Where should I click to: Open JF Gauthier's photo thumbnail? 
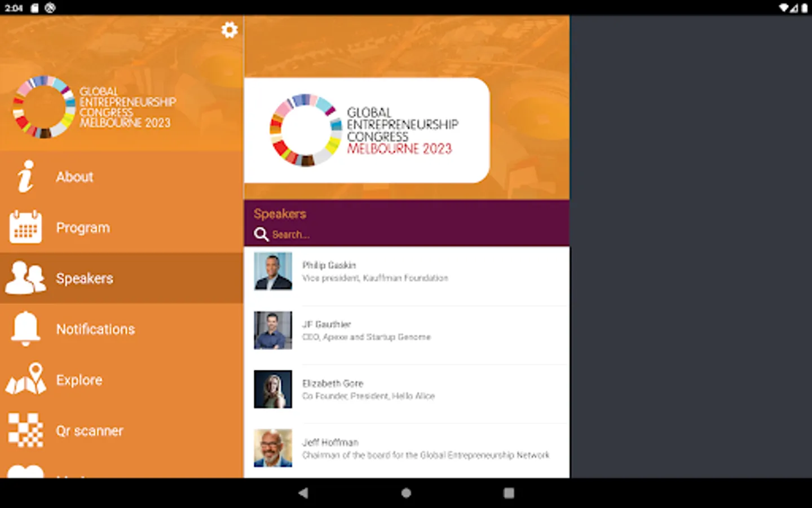tap(273, 330)
